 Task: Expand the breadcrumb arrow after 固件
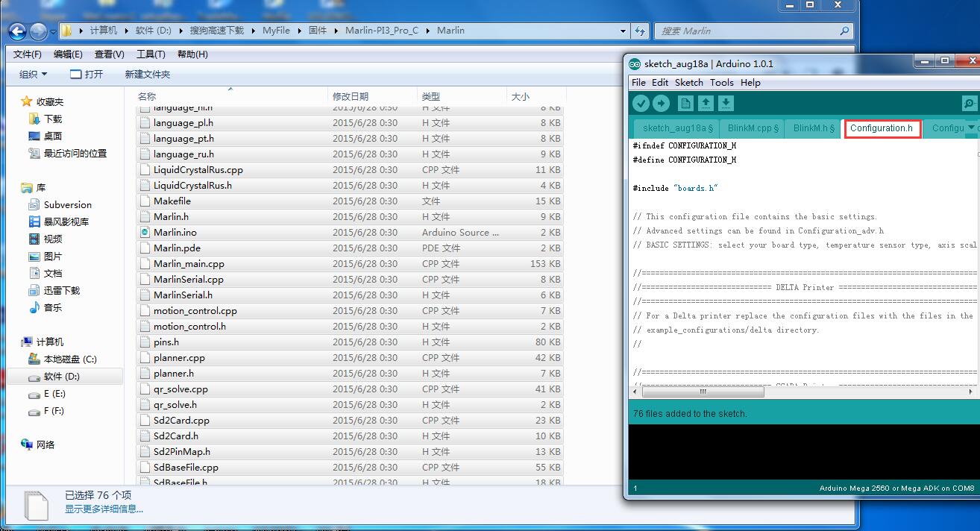coord(336,31)
